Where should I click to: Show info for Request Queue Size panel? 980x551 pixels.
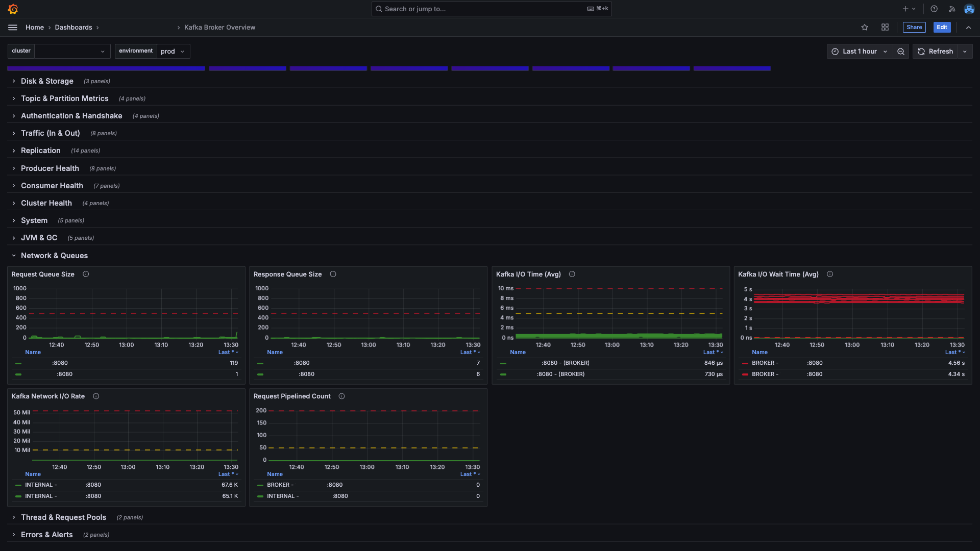point(86,274)
